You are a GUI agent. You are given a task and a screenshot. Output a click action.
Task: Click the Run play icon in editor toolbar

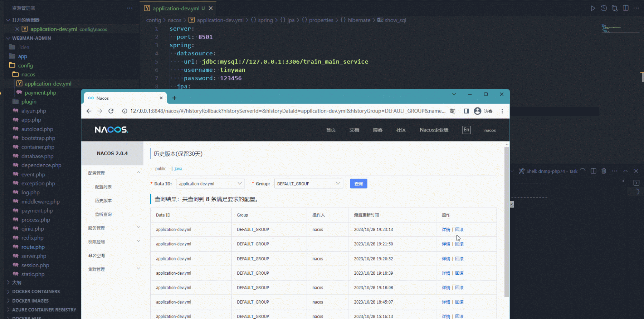tap(593, 8)
